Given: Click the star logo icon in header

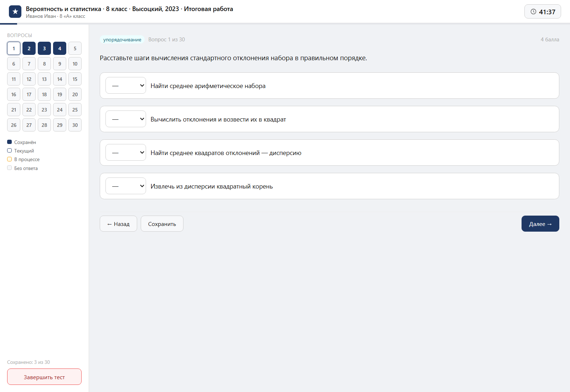Looking at the screenshot, I should click(15, 12).
